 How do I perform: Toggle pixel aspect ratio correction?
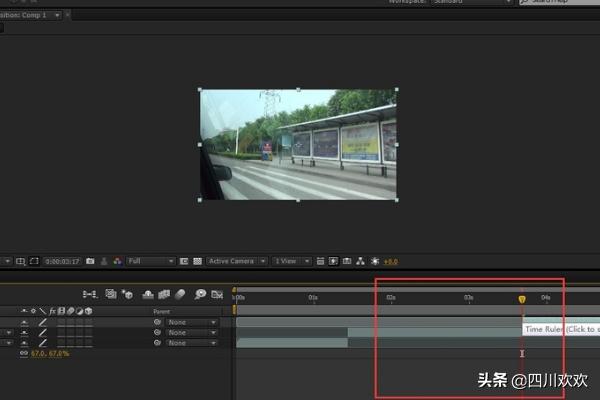[x=320, y=261]
